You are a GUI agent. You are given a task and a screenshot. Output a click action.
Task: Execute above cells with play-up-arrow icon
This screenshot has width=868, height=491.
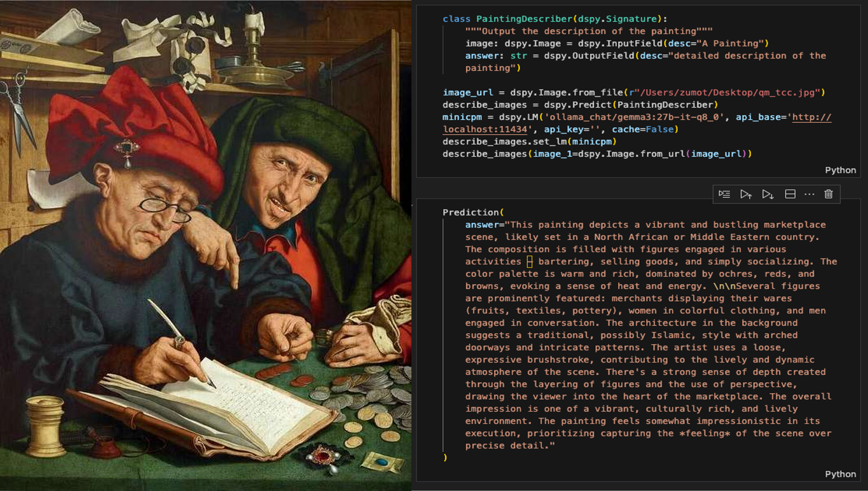click(x=746, y=194)
